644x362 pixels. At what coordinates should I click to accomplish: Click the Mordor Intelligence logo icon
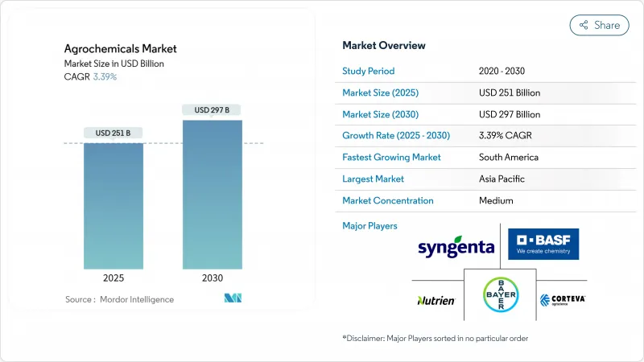tap(233, 299)
